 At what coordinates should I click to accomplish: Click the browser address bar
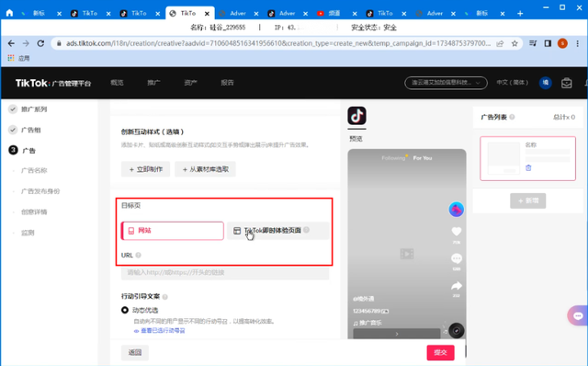[277, 43]
